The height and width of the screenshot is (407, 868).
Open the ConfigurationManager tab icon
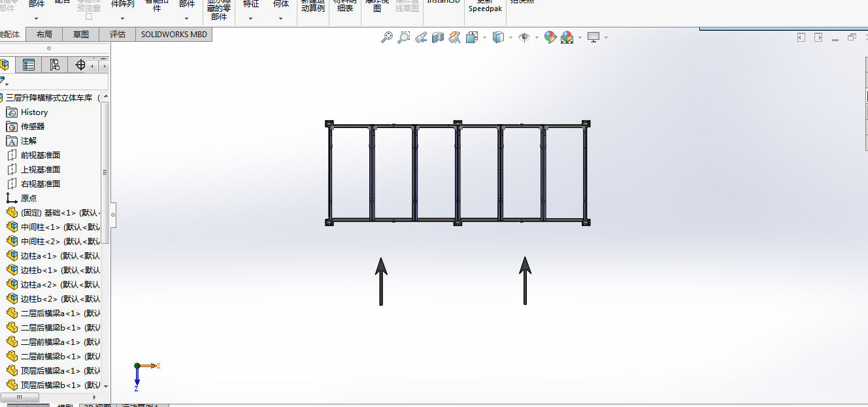54,65
